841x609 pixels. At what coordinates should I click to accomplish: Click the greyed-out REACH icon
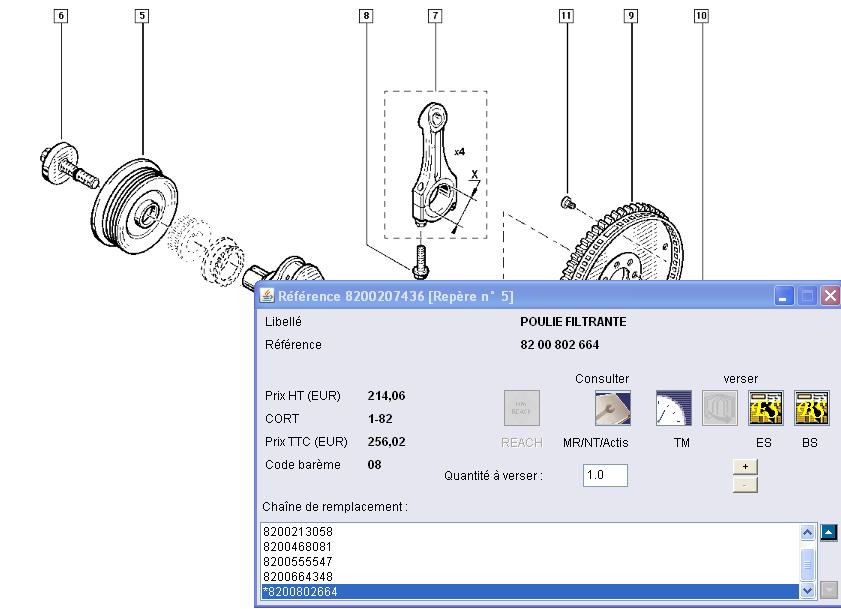tap(521, 409)
